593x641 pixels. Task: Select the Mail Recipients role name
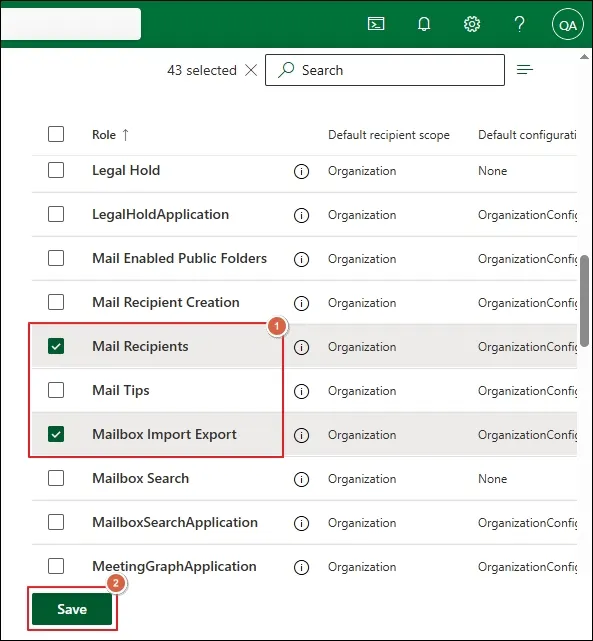pyautogui.click(x=140, y=346)
